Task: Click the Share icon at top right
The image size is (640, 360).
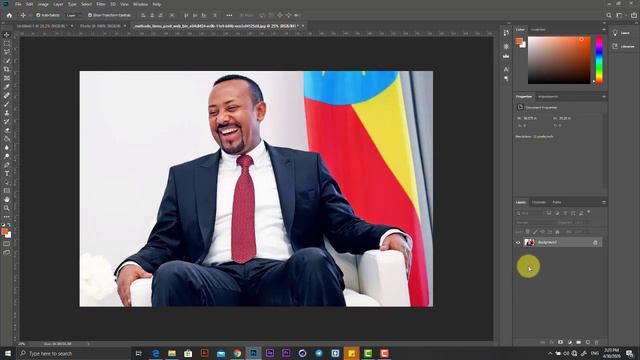Action: (x=633, y=15)
